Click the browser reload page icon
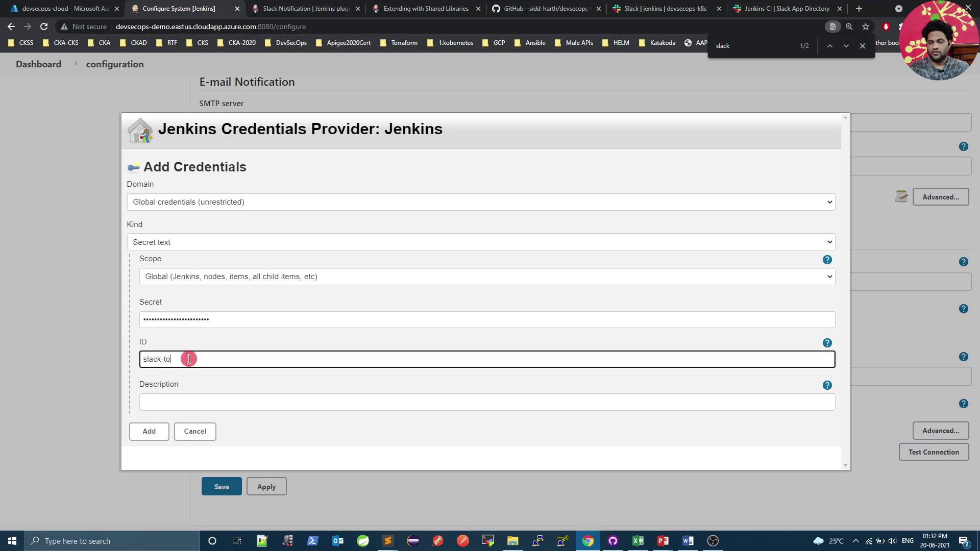 pyautogui.click(x=44, y=27)
